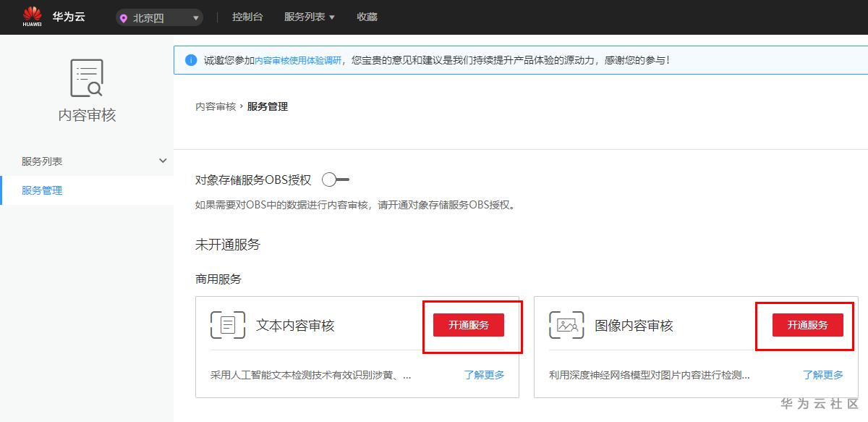Viewport: 868px width, 422px height.
Task: Click description starting 采用人工智能文本检测技术
Action: pyautogui.click(x=311, y=376)
